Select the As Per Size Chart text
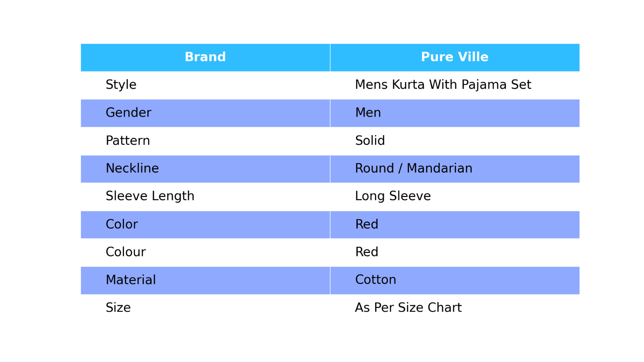This screenshot has height=362, width=644. pyautogui.click(x=408, y=308)
